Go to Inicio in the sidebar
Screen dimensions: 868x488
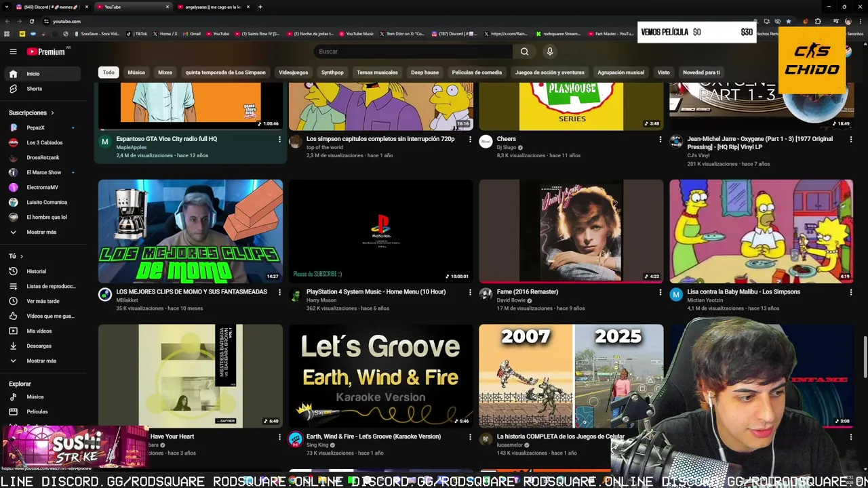coord(43,74)
